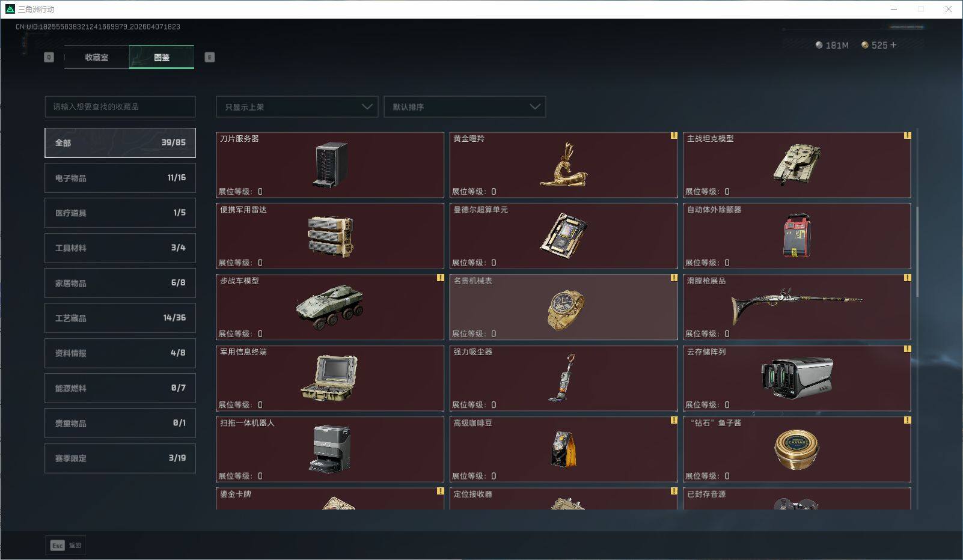The image size is (963, 560).
Task: Open the 默认排序 sorting dropdown
Action: pyautogui.click(x=464, y=107)
